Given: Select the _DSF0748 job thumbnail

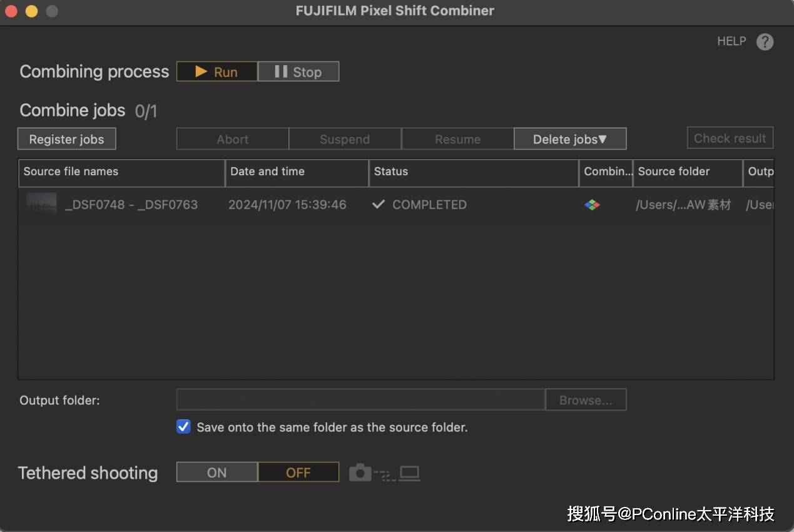Looking at the screenshot, I should click(41, 204).
